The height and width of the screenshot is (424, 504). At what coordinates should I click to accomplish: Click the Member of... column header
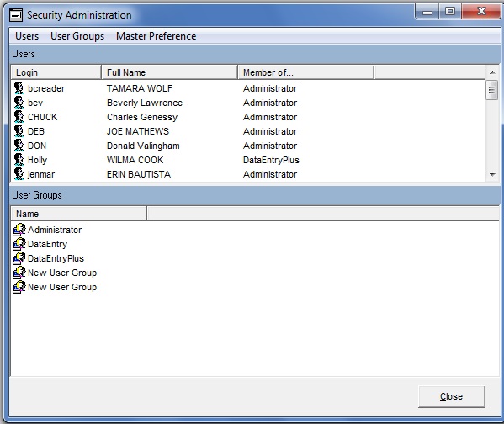click(306, 72)
